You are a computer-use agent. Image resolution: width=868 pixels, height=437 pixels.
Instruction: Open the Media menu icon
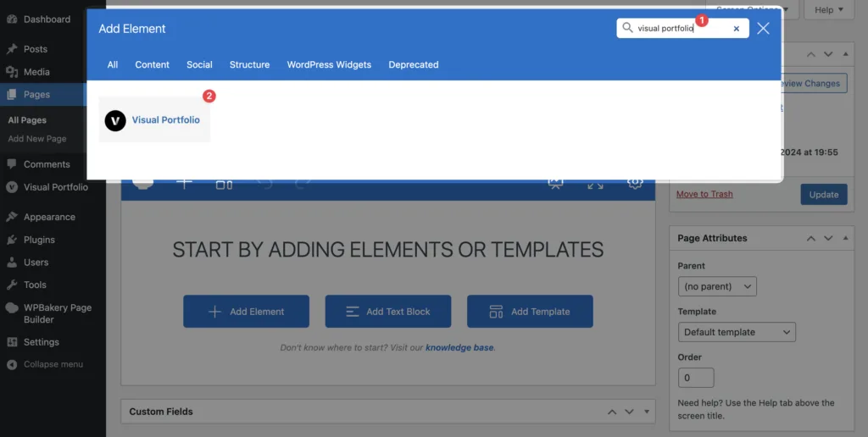12,72
